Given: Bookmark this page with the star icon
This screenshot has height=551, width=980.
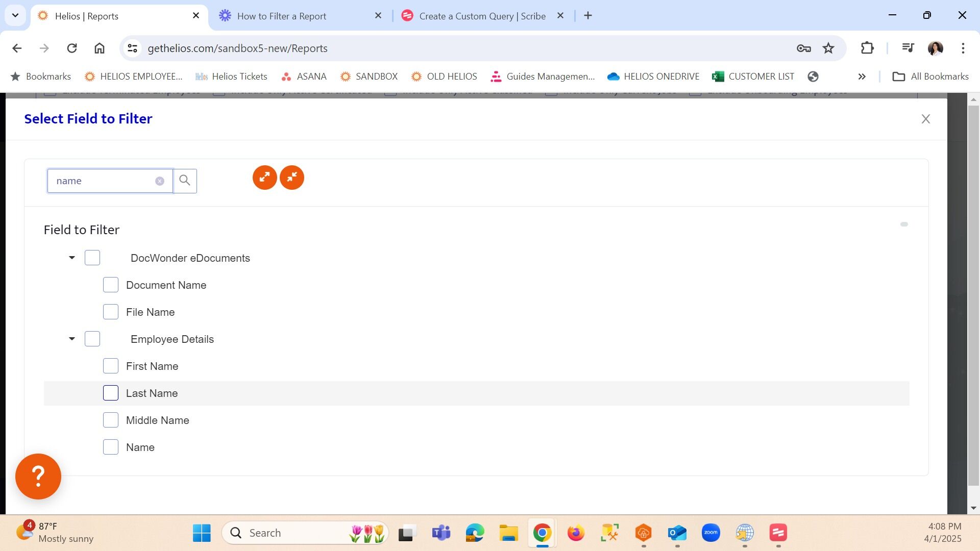Looking at the screenshot, I should [828, 48].
